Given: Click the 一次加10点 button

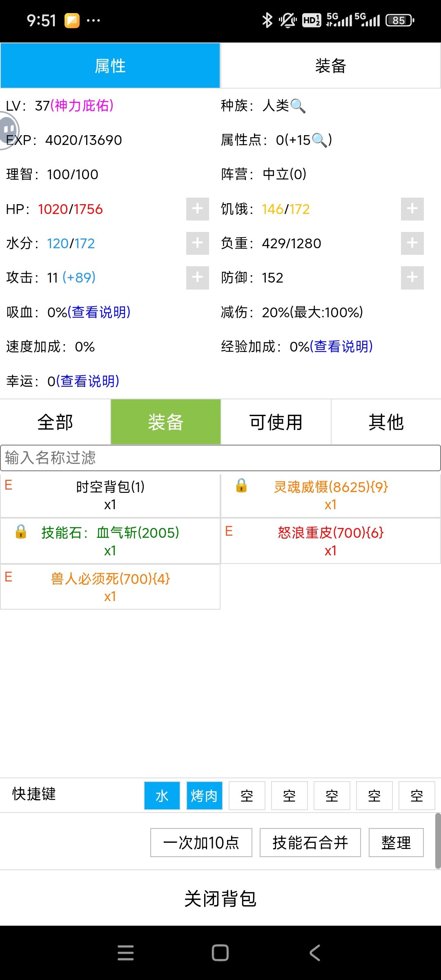Looking at the screenshot, I should [x=201, y=842].
